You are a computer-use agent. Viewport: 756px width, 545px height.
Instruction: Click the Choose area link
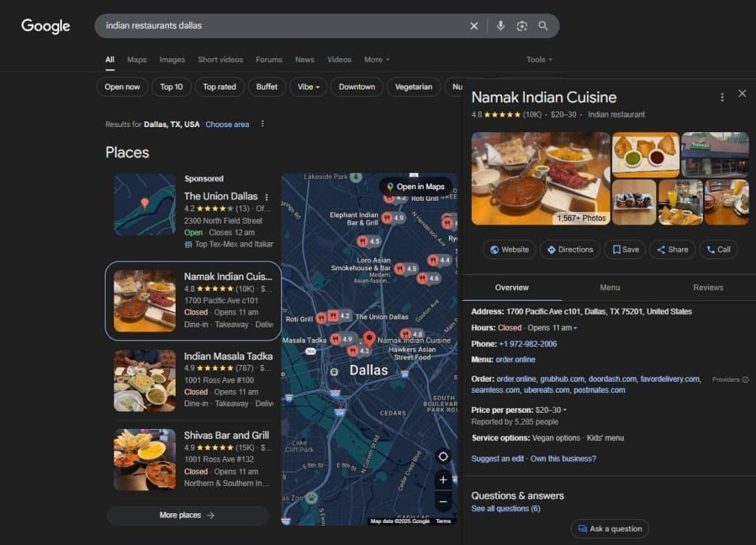point(227,124)
